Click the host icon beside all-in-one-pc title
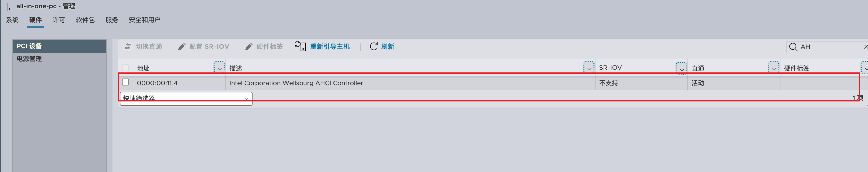The height and width of the screenshot is (172, 868). point(10,6)
